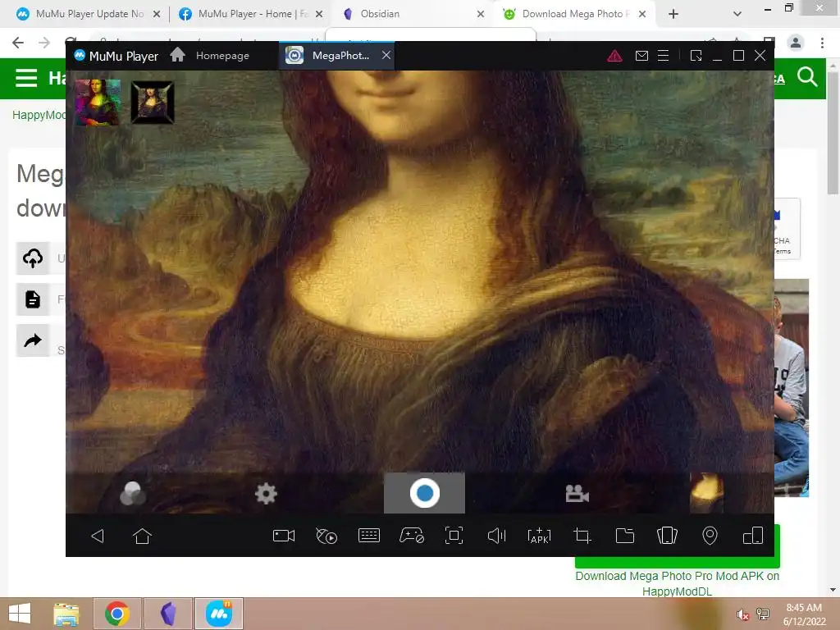This screenshot has width=840, height=630.
Task: Switch to MuMu Player Update Chrome tab
Action: click(x=87, y=14)
